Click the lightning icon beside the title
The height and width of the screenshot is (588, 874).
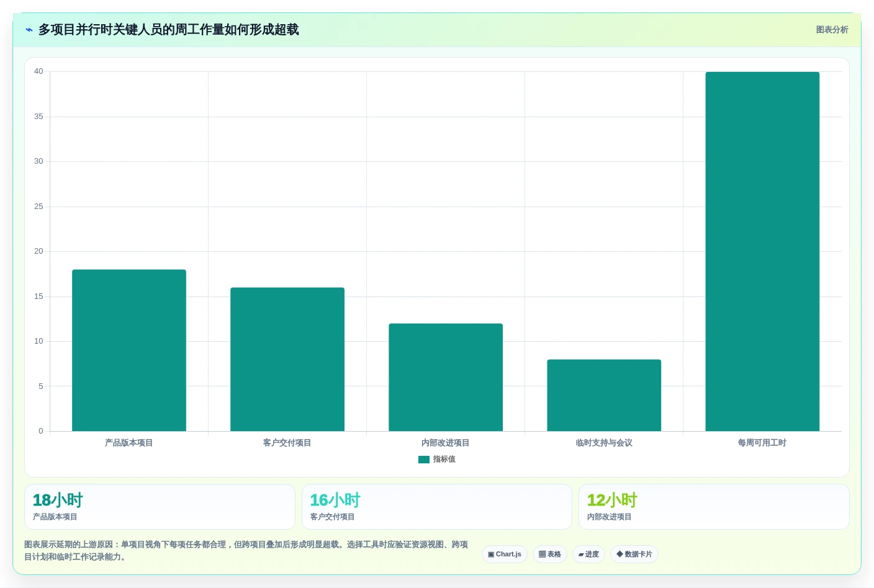(29, 30)
